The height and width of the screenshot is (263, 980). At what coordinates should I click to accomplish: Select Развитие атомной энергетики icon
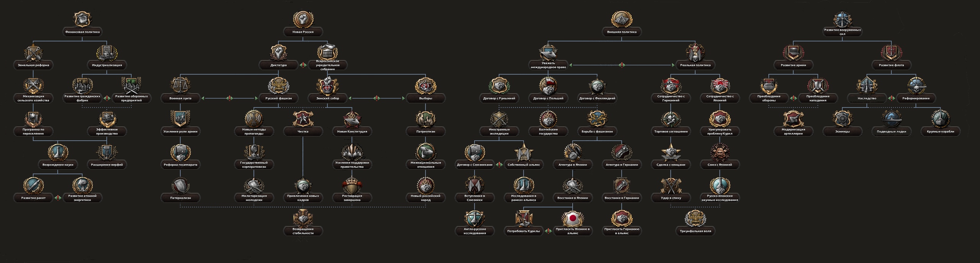point(82,186)
